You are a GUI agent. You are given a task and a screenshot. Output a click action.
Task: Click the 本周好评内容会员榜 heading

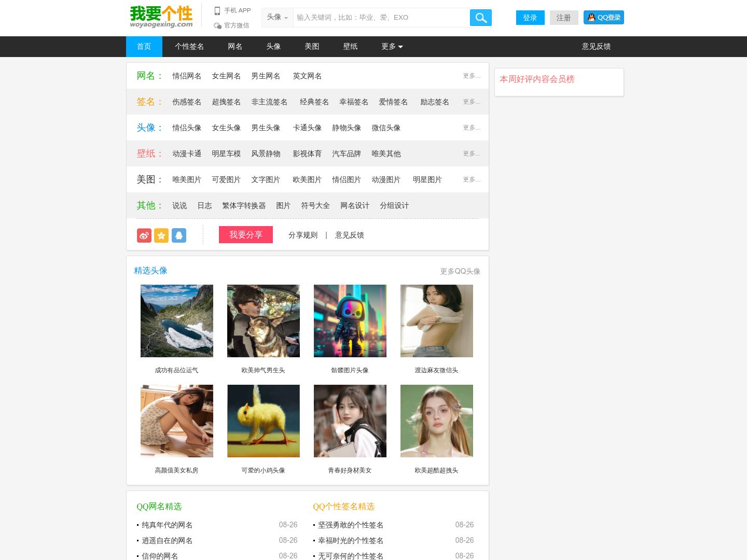click(537, 79)
